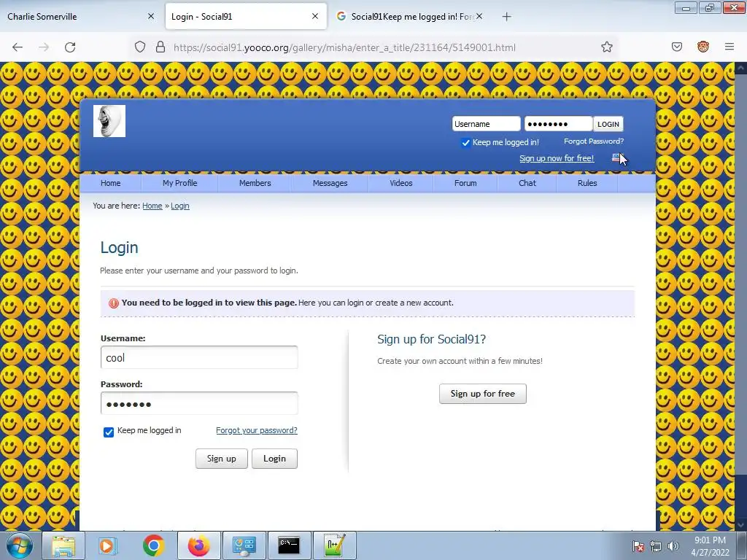This screenshot has height=560, width=747.
Task: Switch to Firefox in the taskbar
Action: tap(198, 545)
